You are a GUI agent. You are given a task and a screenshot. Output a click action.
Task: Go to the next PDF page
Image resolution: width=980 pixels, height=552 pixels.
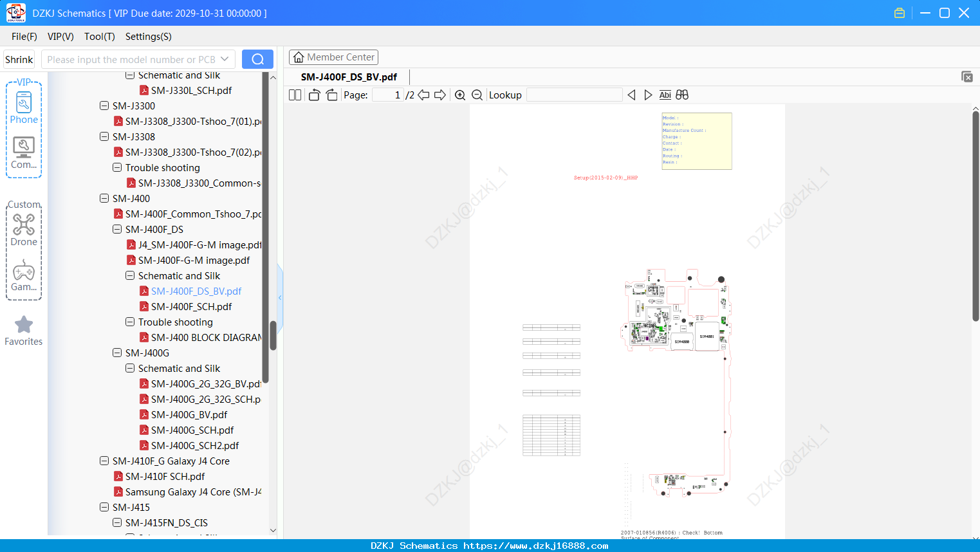(440, 95)
